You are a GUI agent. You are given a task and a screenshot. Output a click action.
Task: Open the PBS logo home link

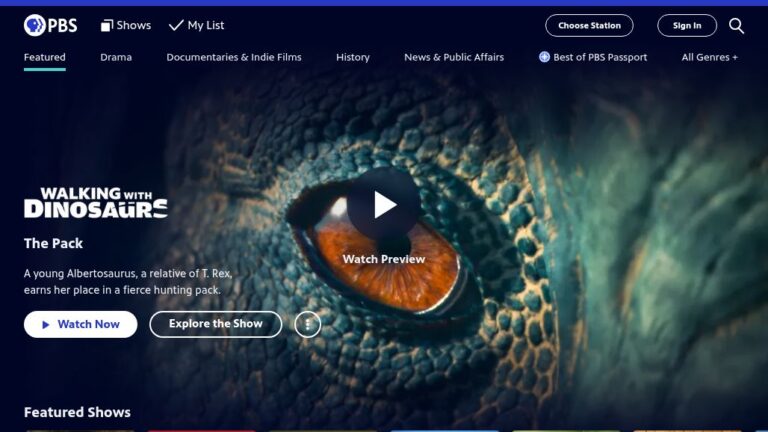coord(50,25)
